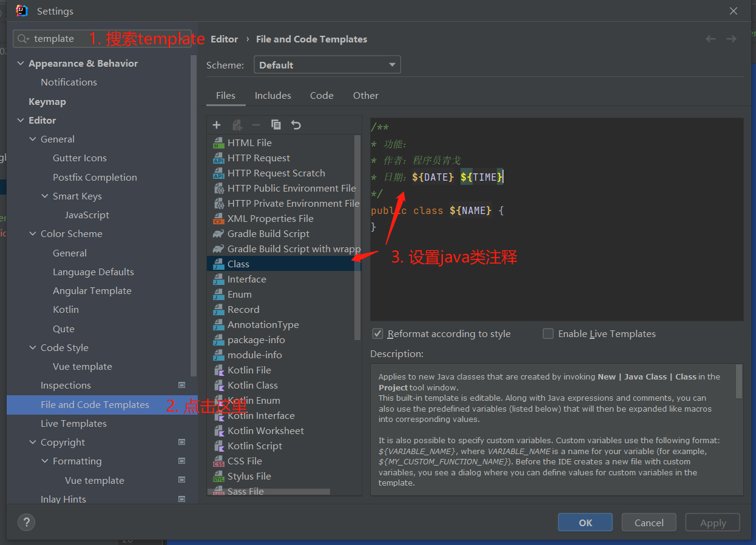756x545 pixels.
Task: Click the search magnifier icon in search box
Action: click(24, 39)
